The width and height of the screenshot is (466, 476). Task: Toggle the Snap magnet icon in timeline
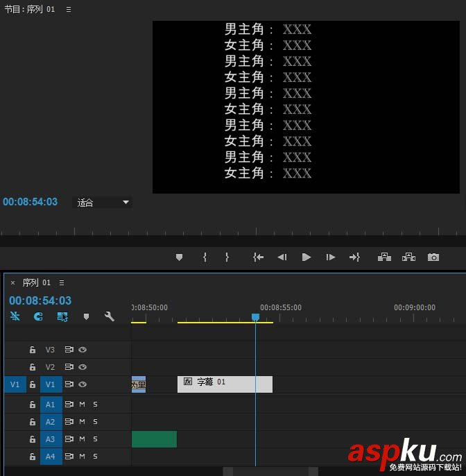[x=38, y=316]
